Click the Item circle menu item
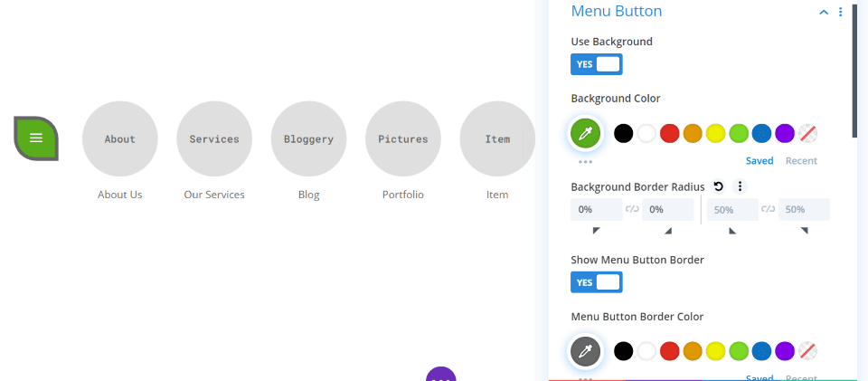 tap(497, 139)
